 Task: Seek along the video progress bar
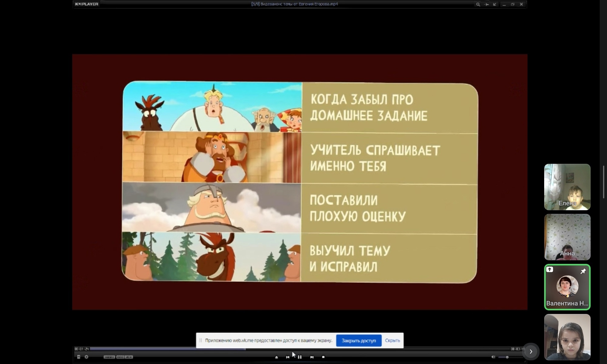pos(300,349)
